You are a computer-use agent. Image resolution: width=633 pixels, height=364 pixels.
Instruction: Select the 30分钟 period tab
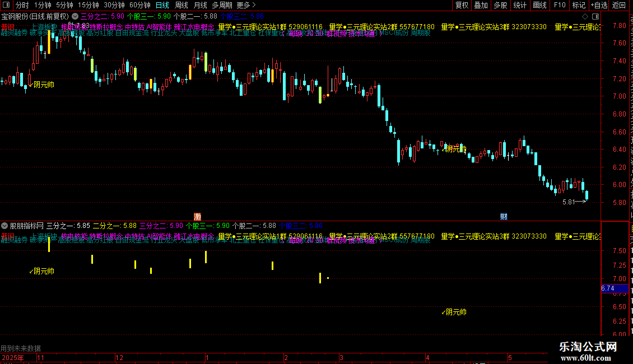[114, 5]
